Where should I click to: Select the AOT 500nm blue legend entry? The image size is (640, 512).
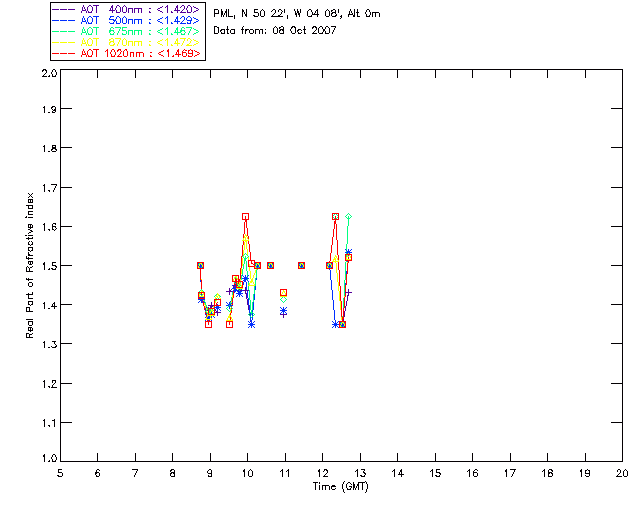(x=127, y=20)
